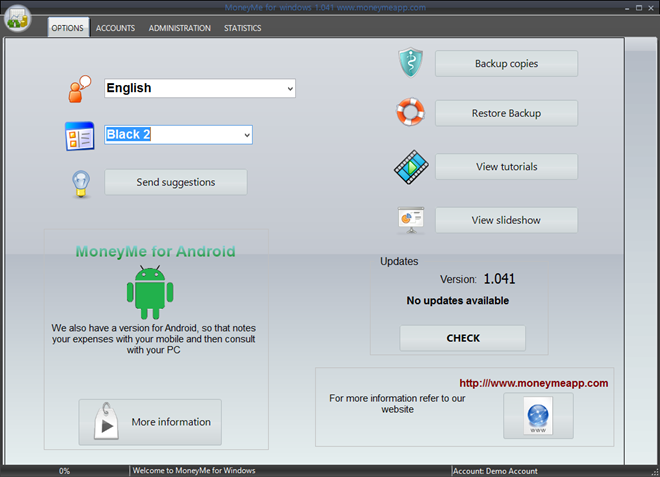Viewport: 660px width, 477px height.
Task: Switch to the OPTIONS tab
Action: 68,28
